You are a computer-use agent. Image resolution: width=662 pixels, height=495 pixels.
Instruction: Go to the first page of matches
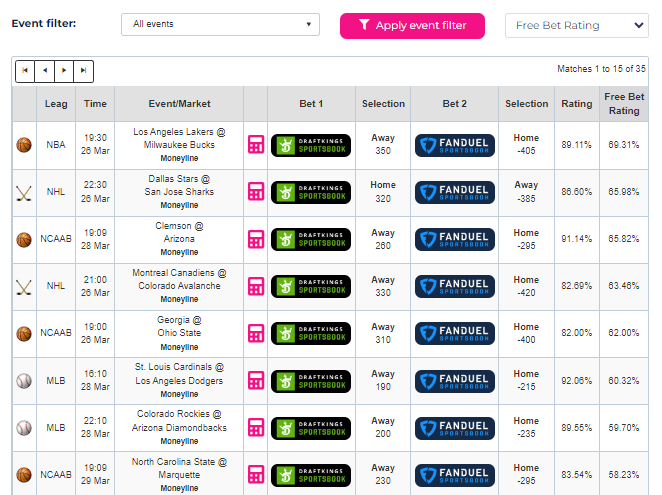[25, 71]
